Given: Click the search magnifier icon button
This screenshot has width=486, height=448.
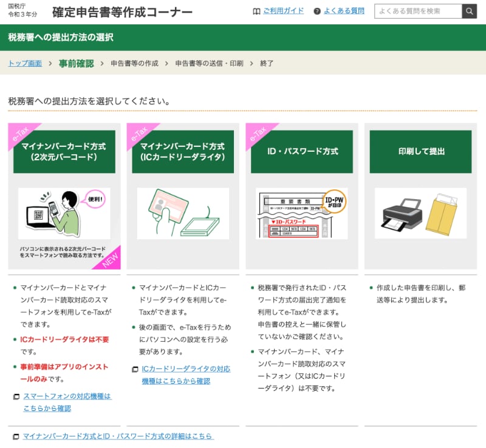Looking at the screenshot, I should click(469, 11).
